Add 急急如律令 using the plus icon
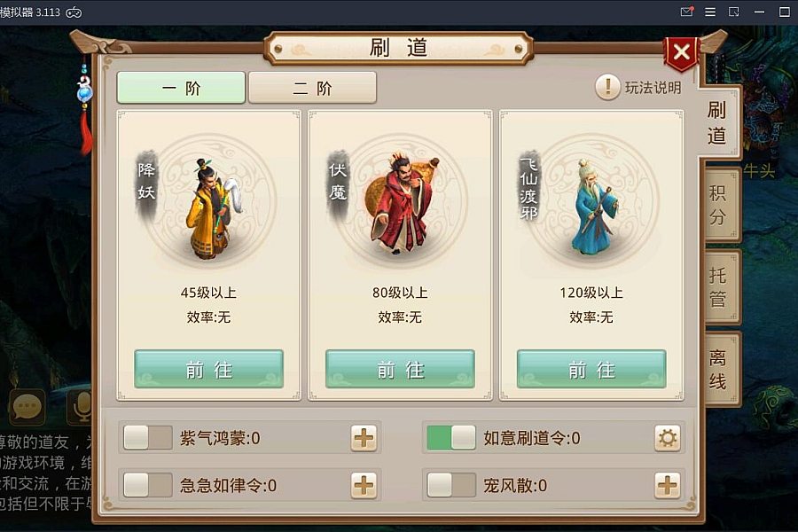This screenshot has height=532, width=798. point(364,485)
